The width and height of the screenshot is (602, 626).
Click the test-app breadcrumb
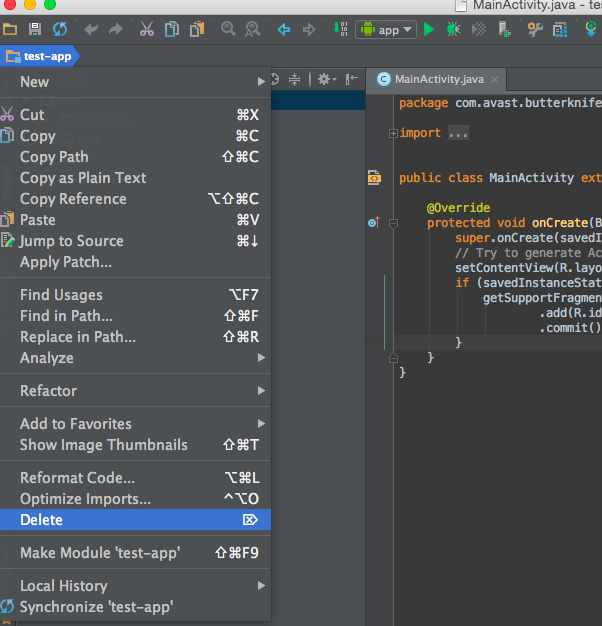41,56
